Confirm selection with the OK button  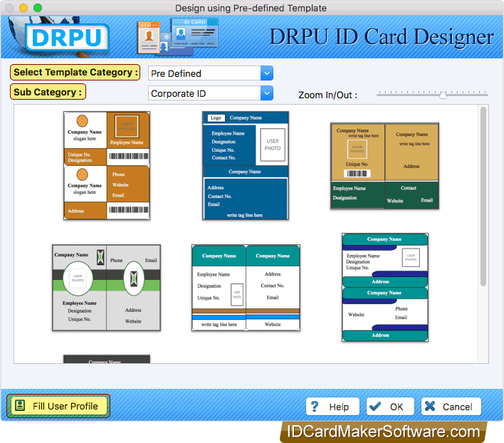coord(390,407)
